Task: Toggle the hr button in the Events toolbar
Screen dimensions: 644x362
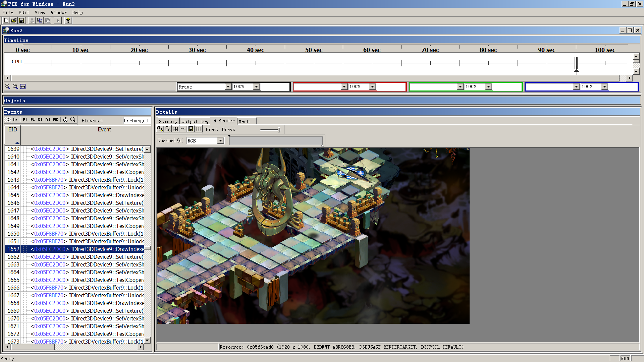Action: tap(15, 120)
